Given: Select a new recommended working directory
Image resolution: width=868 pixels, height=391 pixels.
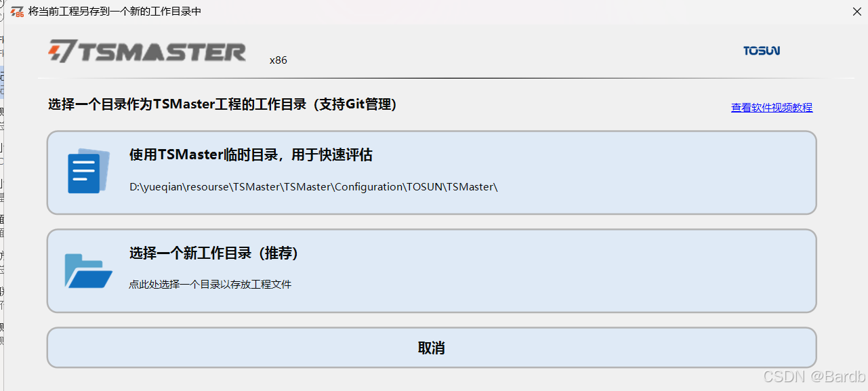Looking at the screenshot, I should [x=432, y=271].
